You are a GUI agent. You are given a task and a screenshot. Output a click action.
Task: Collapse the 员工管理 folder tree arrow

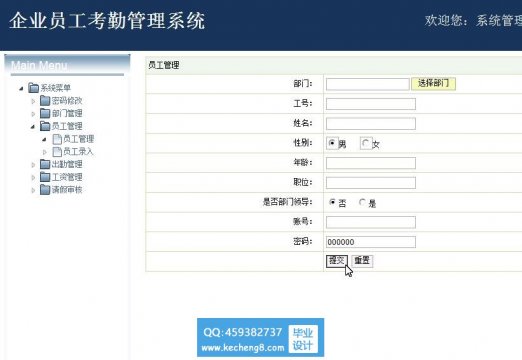pos(33,127)
